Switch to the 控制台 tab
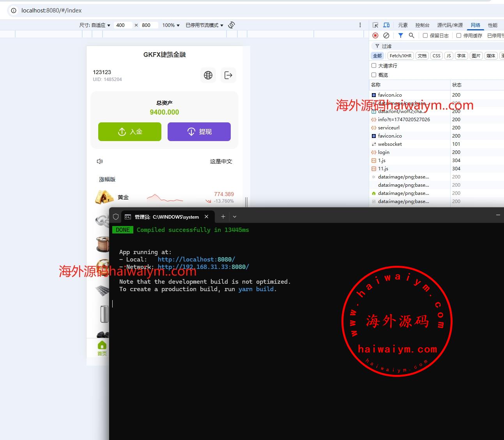Screen dimensions: 504x440 (x=422, y=25)
